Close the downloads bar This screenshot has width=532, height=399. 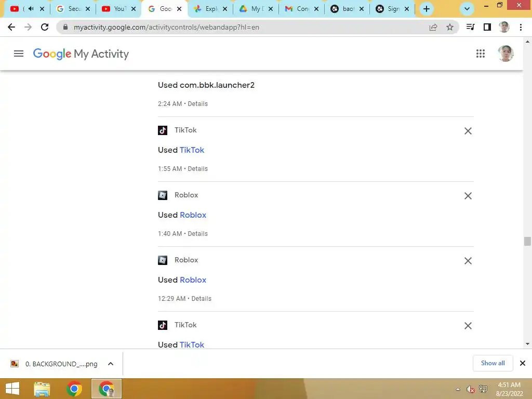[x=523, y=363]
